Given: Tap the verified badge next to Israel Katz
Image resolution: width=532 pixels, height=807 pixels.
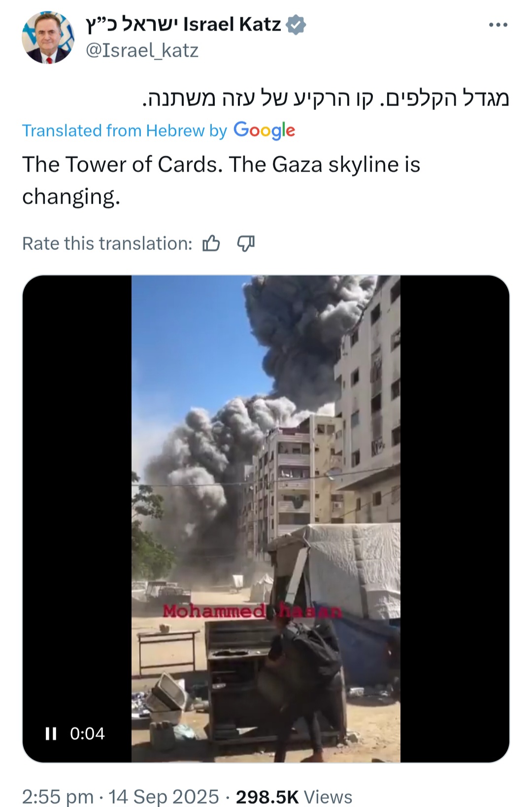Looking at the screenshot, I should point(296,25).
